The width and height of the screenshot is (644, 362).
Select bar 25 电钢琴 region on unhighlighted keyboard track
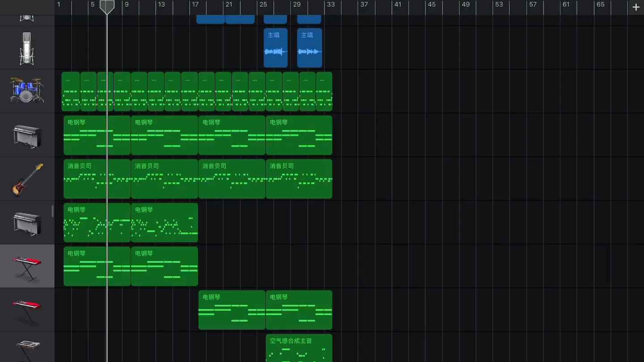point(299,310)
